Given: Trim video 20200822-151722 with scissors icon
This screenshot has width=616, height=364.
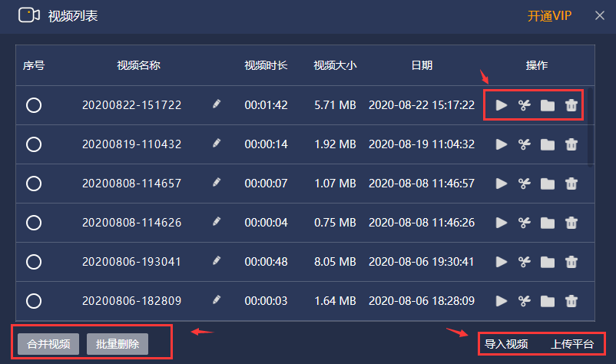Looking at the screenshot, I should point(525,105).
